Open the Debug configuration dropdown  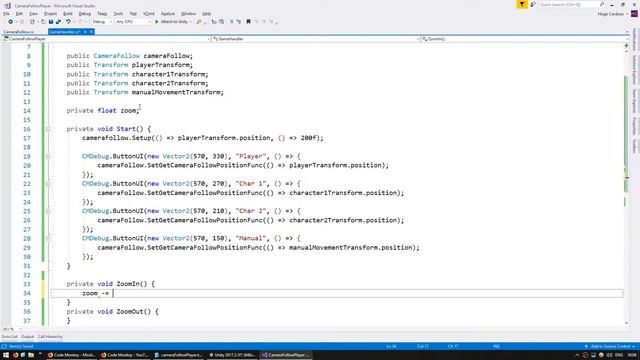102,22
